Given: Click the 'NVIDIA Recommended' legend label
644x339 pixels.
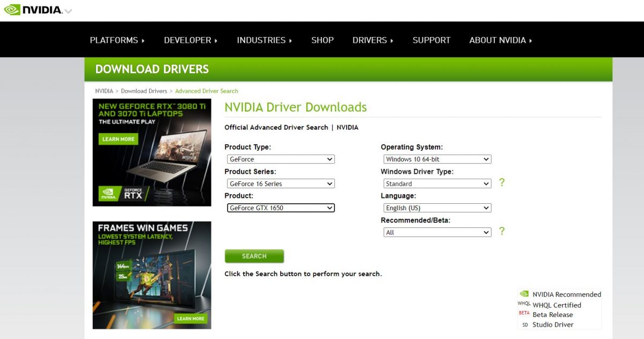Looking at the screenshot, I should pyautogui.click(x=567, y=294).
